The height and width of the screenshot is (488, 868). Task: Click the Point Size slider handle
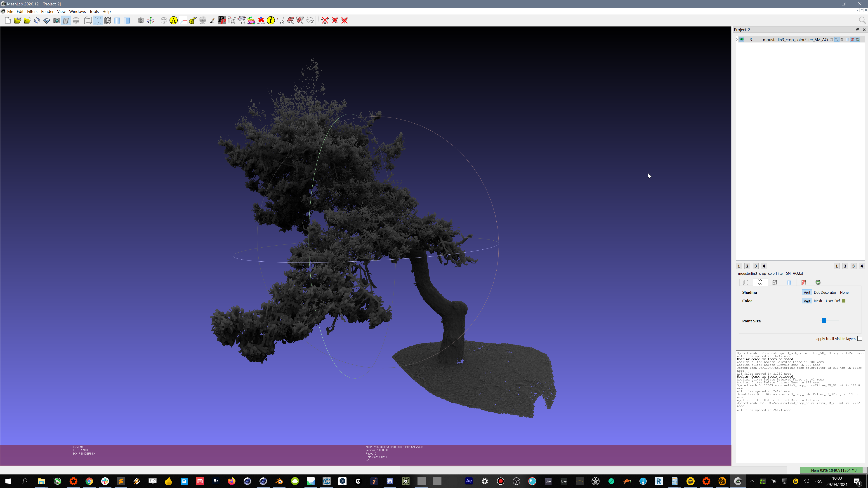[824, 321]
